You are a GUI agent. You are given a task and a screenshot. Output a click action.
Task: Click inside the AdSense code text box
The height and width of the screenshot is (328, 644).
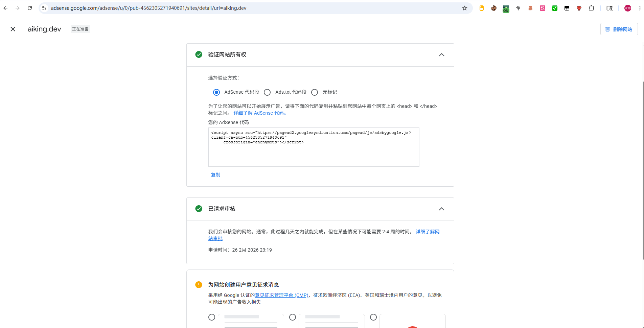(x=314, y=147)
